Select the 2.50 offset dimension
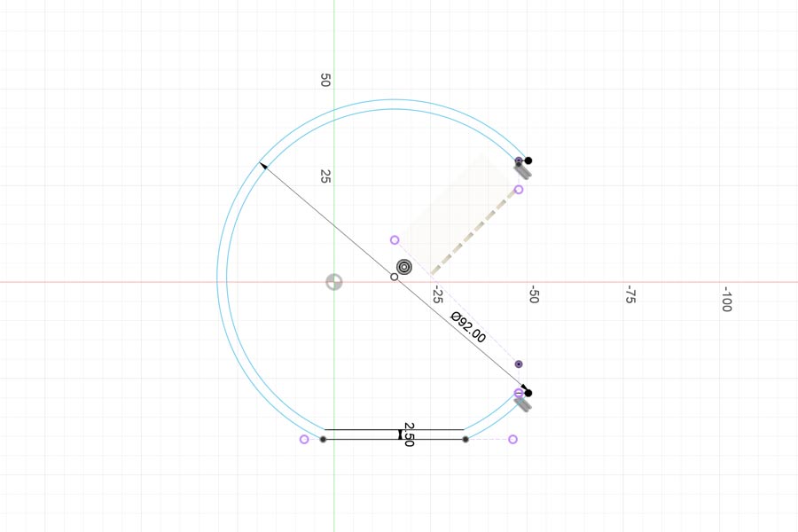 (409, 434)
